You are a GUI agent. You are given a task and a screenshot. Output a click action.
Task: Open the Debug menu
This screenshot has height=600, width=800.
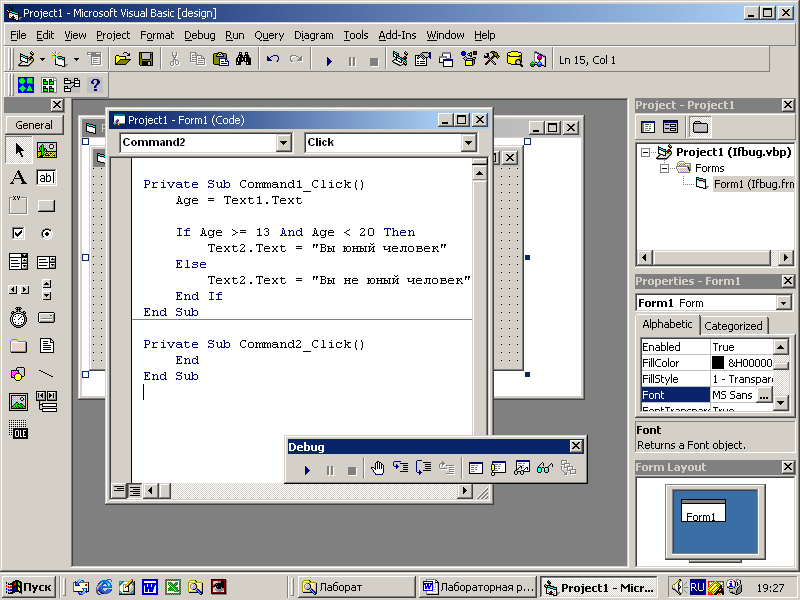pyautogui.click(x=199, y=35)
